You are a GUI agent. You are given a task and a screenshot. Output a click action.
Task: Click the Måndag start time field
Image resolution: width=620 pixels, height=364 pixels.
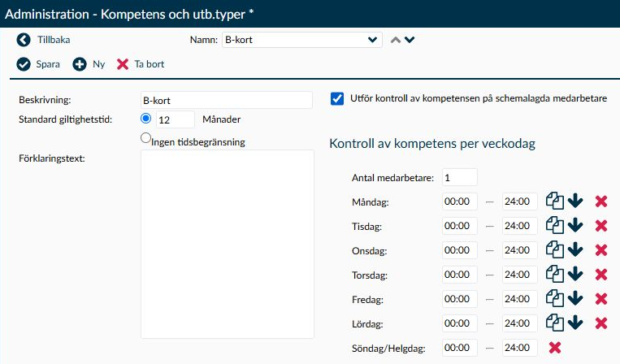click(x=459, y=201)
